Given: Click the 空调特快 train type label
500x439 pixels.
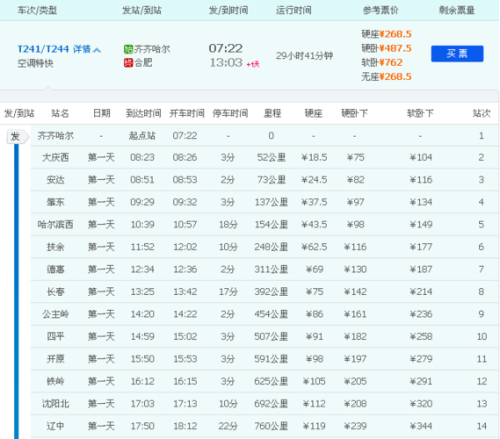Looking at the screenshot, I should coord(35,63).
